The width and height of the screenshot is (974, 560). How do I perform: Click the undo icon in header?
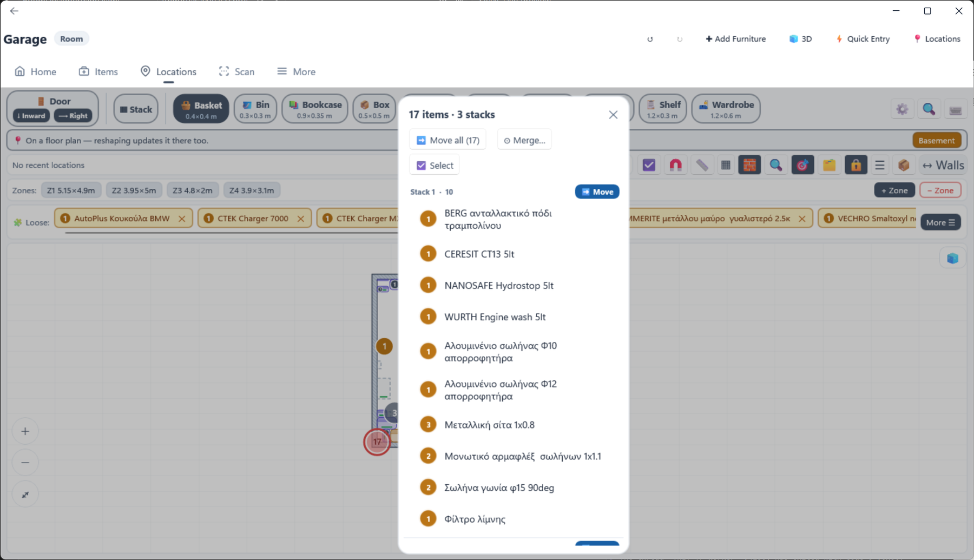pos(650,39)
